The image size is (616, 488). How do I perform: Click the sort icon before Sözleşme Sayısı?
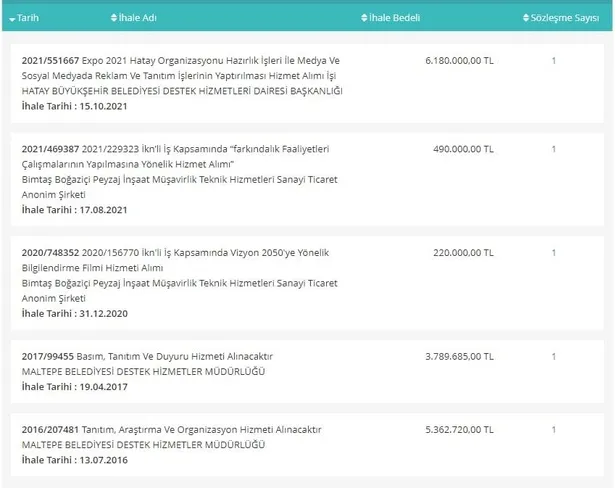click(526, 18)
